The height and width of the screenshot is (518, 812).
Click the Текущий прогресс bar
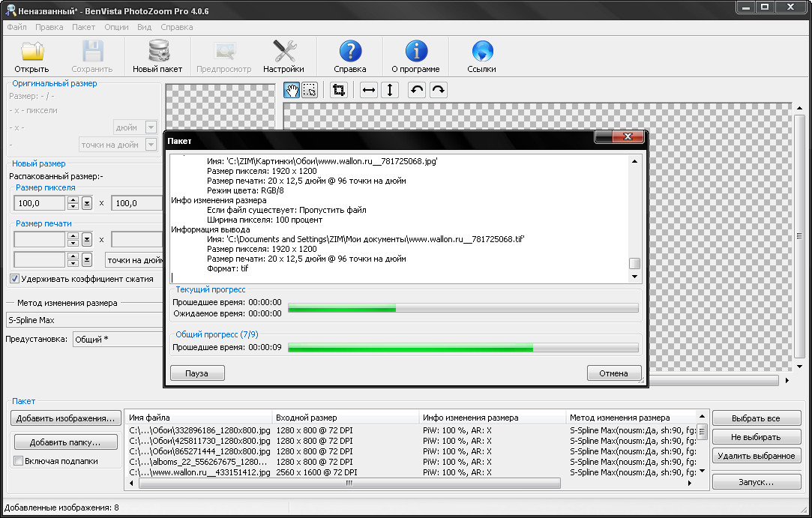[463, 308]
